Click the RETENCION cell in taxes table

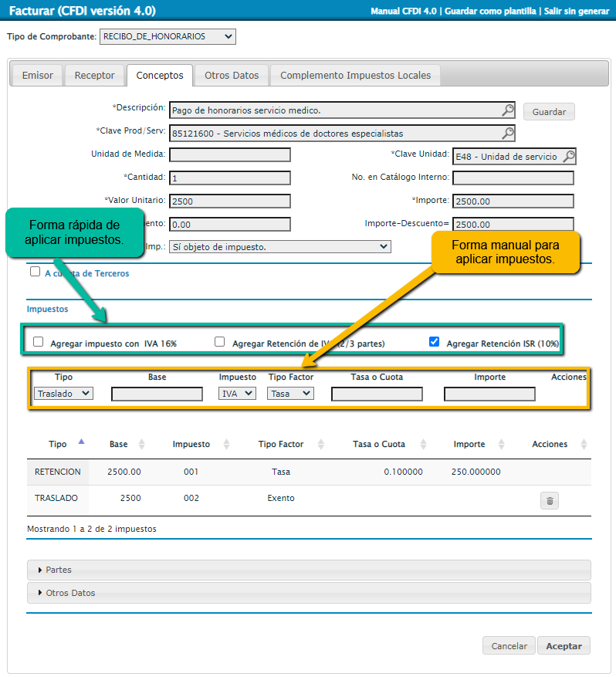tap(57, 472)
